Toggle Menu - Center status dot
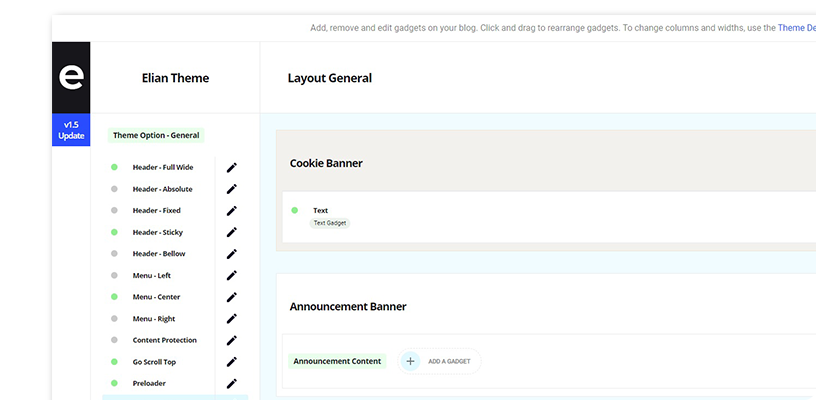The height and width of the screenshot is (400, 816). coord(114,296)
